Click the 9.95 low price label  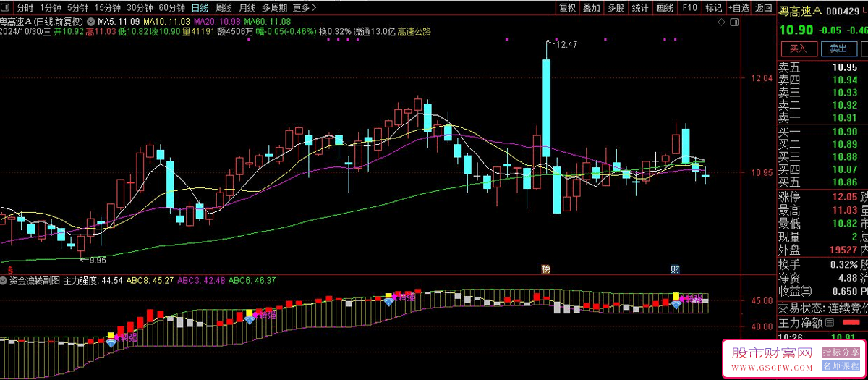tap(98, 260)
